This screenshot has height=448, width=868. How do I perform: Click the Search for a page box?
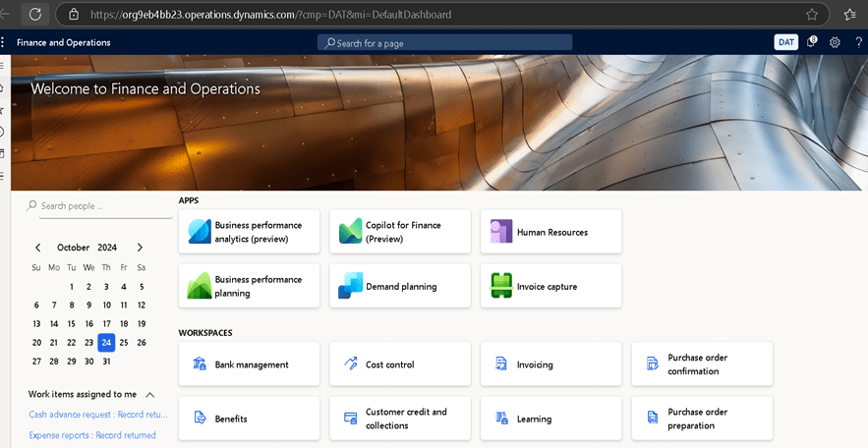pos(444,43)
